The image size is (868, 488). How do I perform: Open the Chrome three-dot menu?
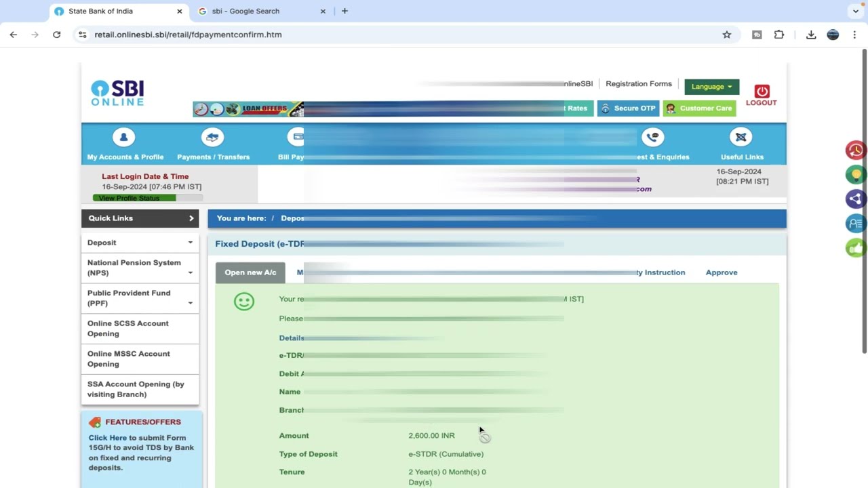[854, 35]
